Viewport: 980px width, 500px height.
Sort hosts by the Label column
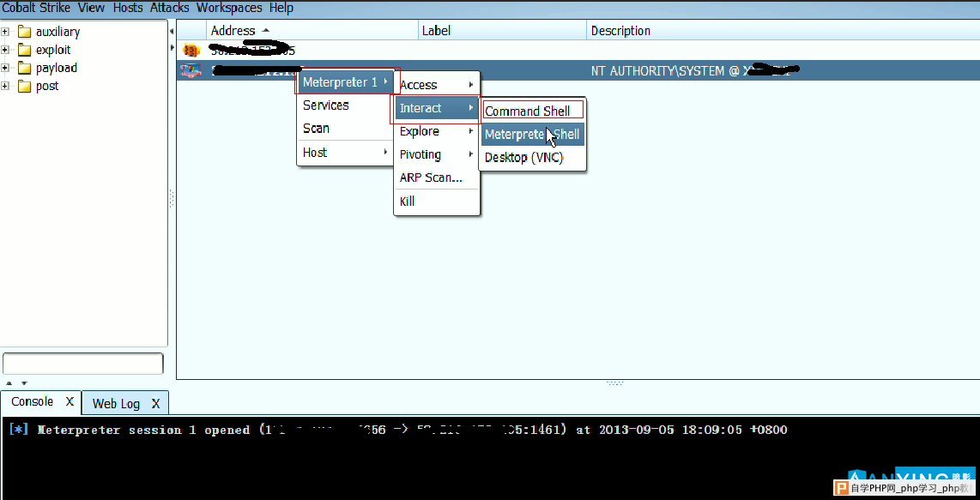(x=503, y=31)
